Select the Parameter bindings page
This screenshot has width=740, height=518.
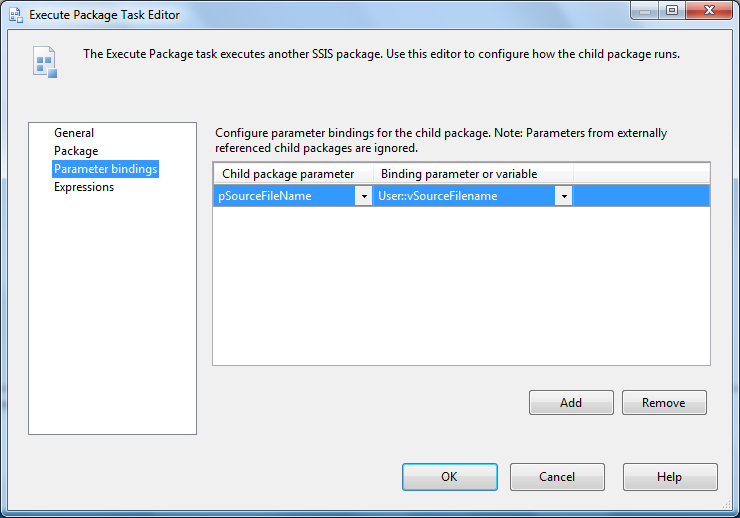point(105,169)
